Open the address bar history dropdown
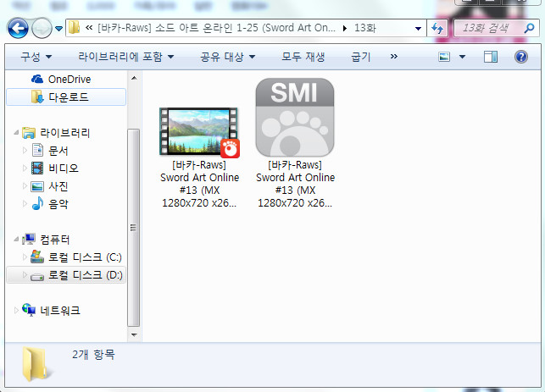 418,29
